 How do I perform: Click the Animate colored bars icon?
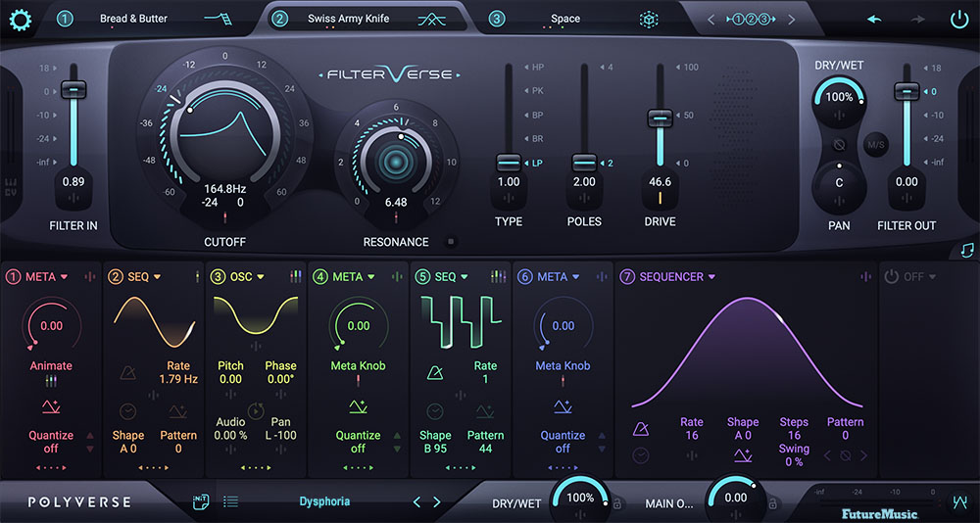coord(51,381)
